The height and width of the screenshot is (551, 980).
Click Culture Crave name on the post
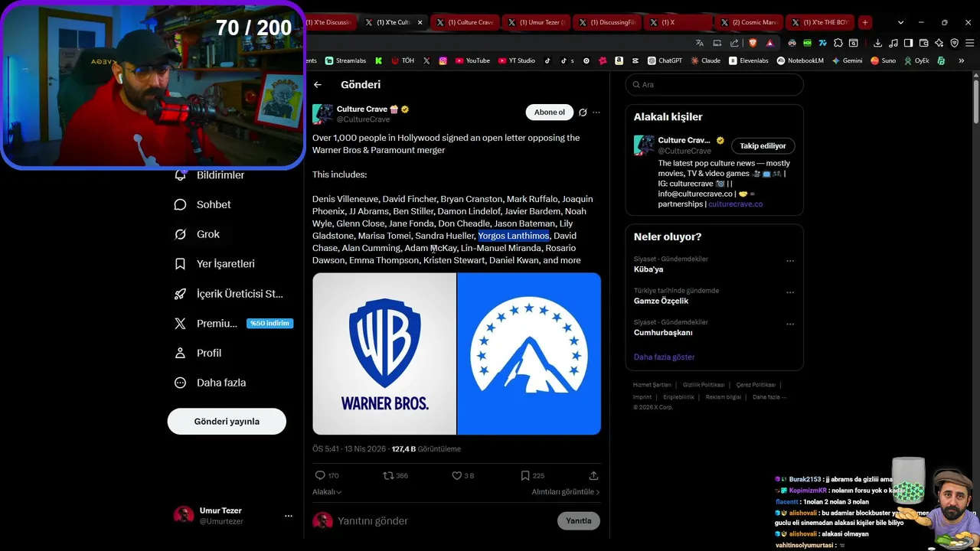(x=361, y=109)
